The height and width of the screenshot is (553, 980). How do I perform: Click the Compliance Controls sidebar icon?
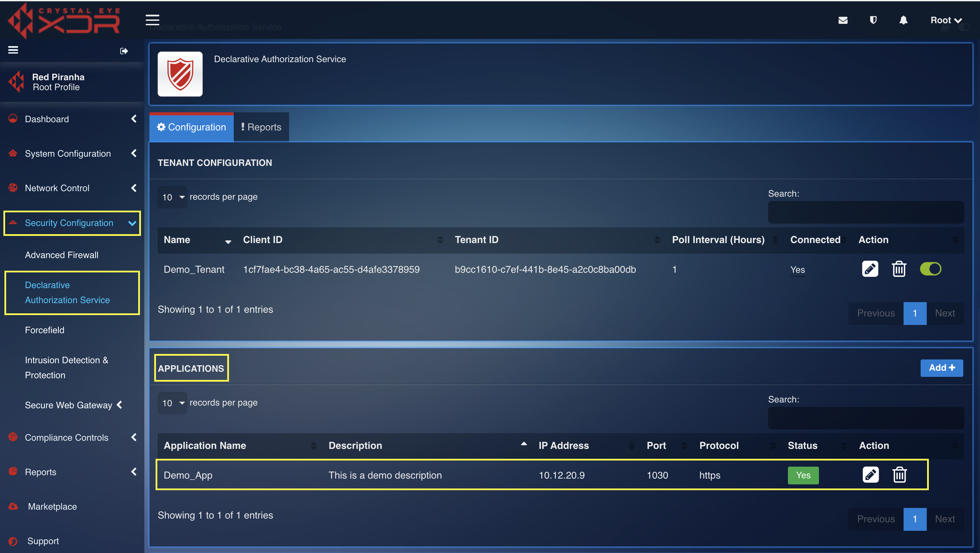(13, 437)
